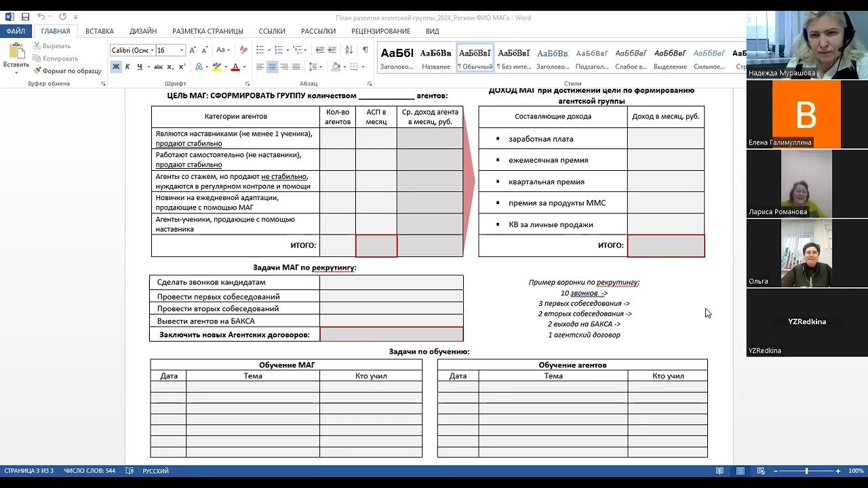This screenshot has height=488, width=868.
Task: Apply superscript formatting (x²)
Action: coord(182,66)
